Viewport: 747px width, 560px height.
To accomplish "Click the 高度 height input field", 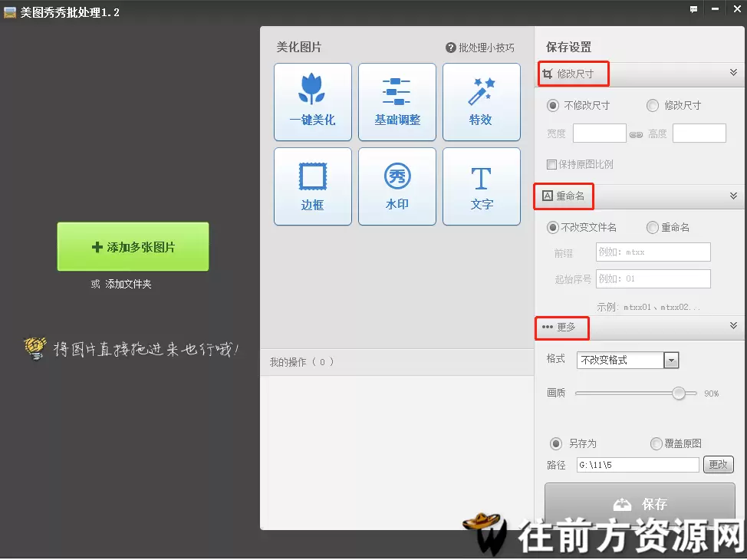I will (x=699, y=133).
